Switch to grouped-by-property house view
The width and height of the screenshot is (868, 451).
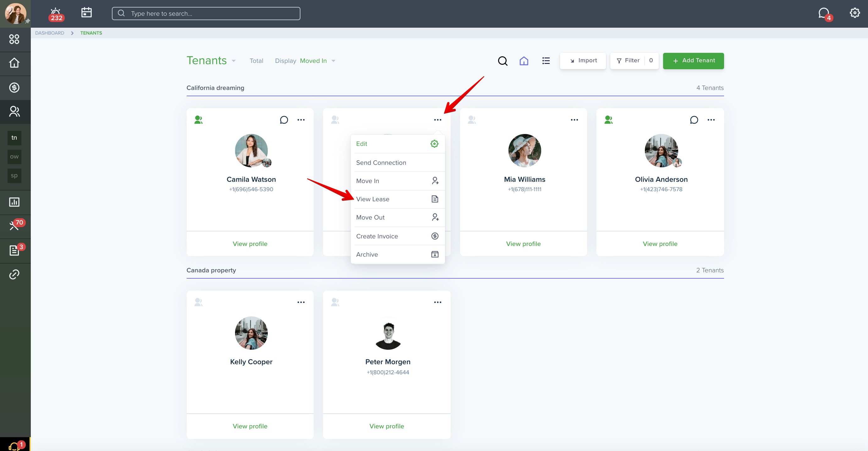[x=524, y=61]
